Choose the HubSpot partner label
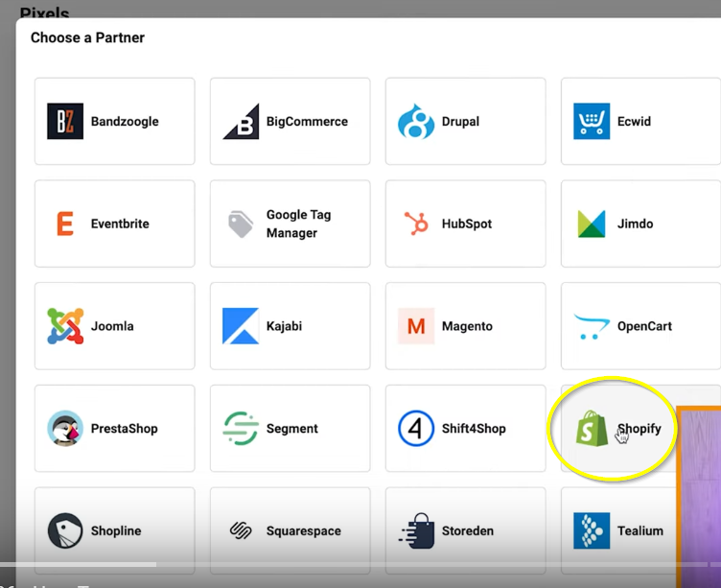 467,224
